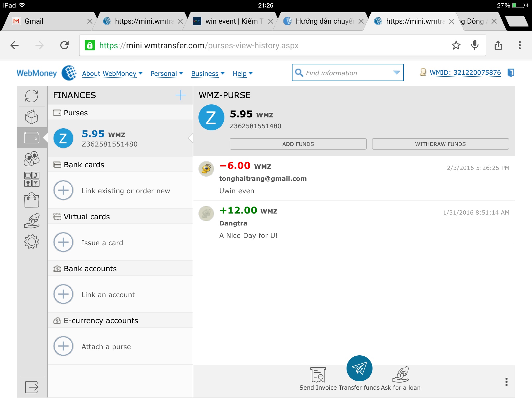
Task: Open the search field dropdown arrow
Action: click(x=396, y=72)
